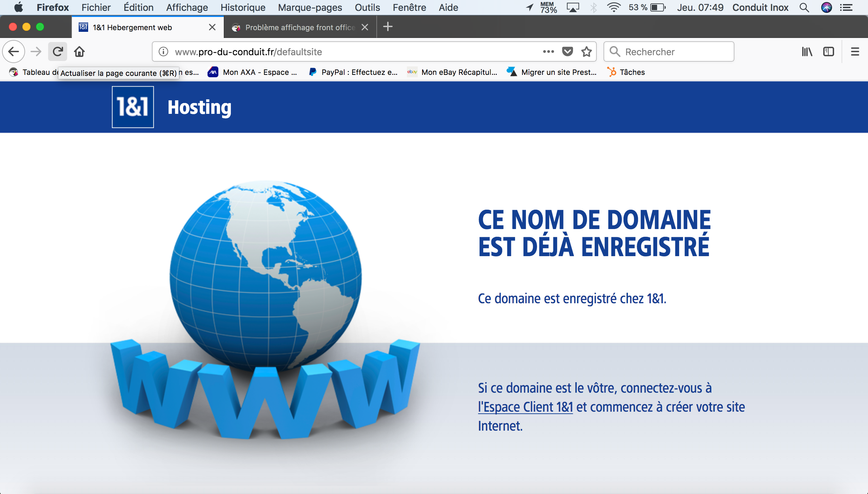This screenshot has width=868, height=494.
Task: Open the Firefox application menu
Action: pyautogui.click(x=53, y=7)
